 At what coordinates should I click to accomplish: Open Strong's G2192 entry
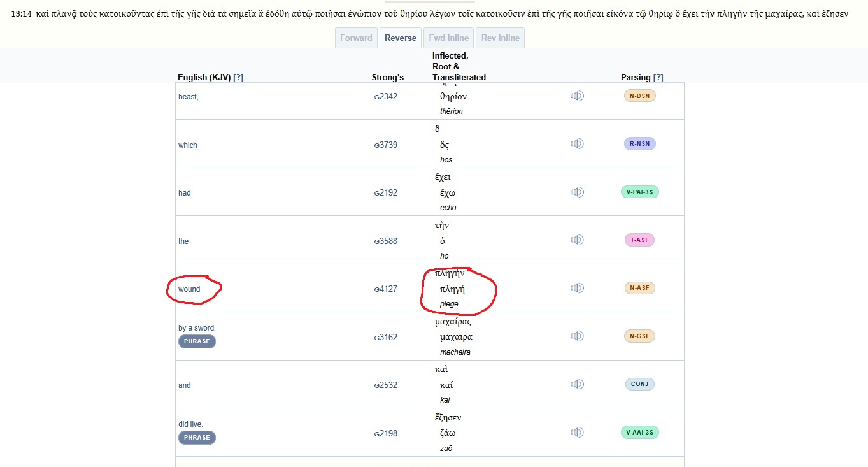[386, 193]
